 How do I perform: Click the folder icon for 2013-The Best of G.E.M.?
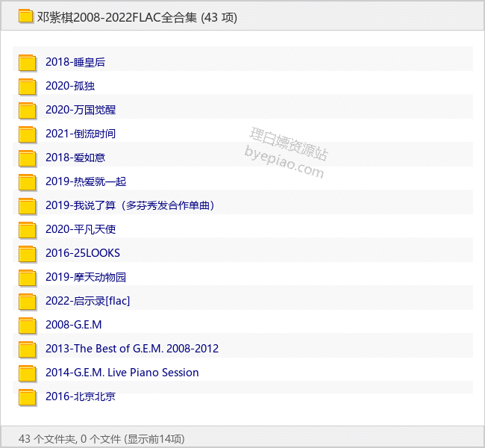point(28,349)
